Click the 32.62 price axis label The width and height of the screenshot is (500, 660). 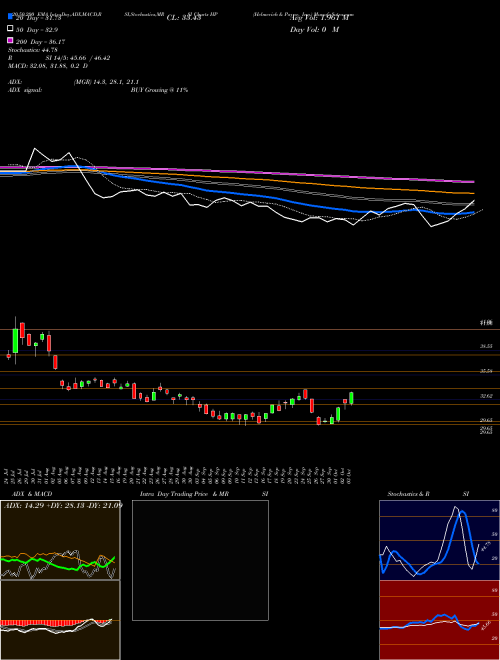click(x=487, y=396)
